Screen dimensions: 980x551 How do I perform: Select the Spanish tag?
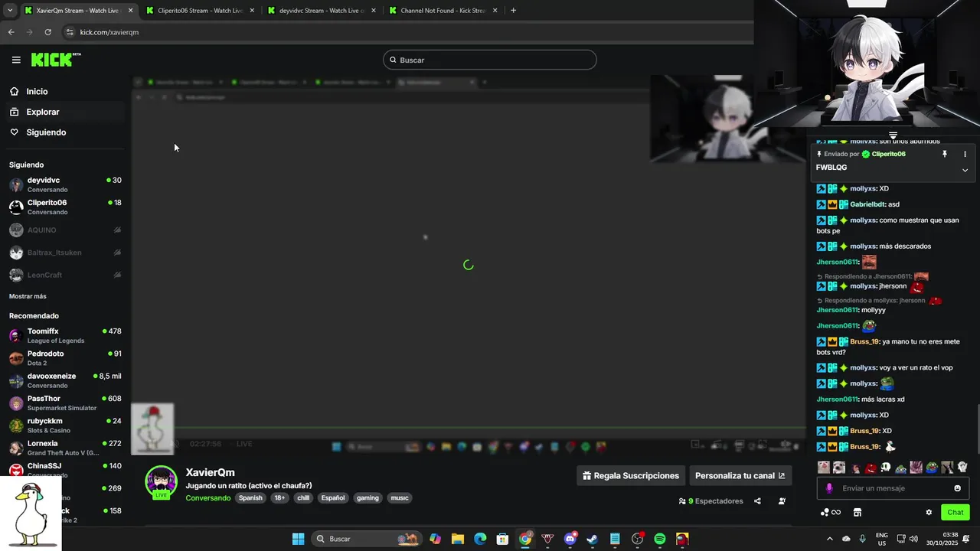tap(250, 498)
